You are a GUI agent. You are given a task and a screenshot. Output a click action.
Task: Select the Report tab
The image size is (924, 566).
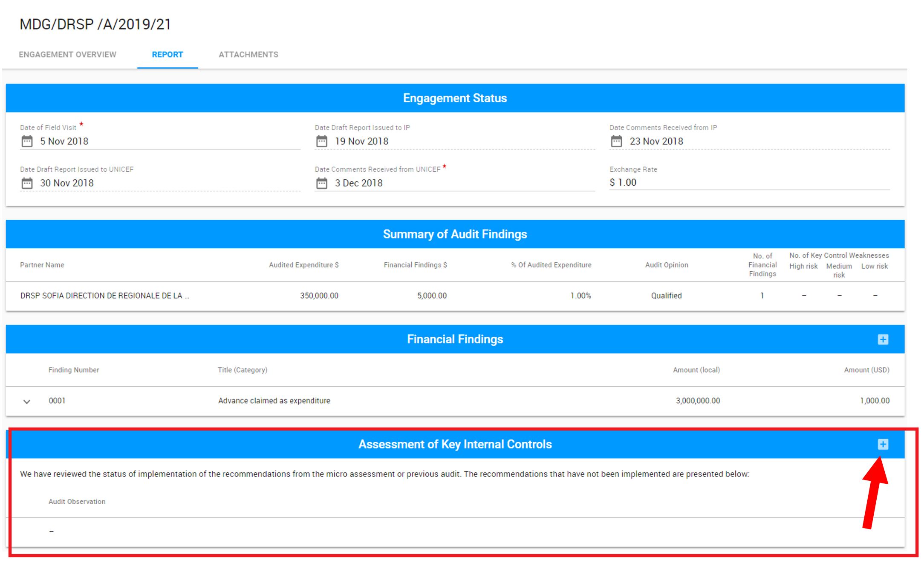pos(167,55)
